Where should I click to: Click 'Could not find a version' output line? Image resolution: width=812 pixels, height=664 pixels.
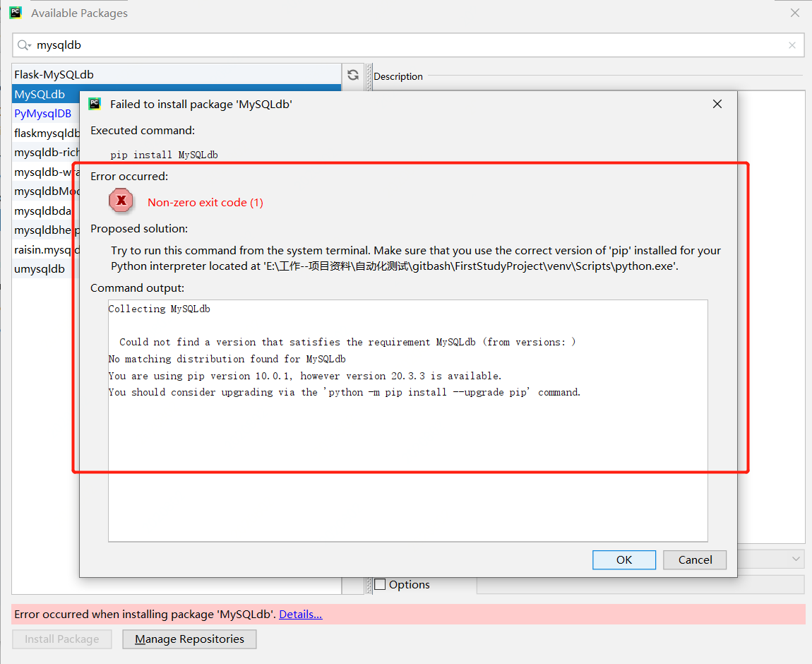[x=347, y=342]
